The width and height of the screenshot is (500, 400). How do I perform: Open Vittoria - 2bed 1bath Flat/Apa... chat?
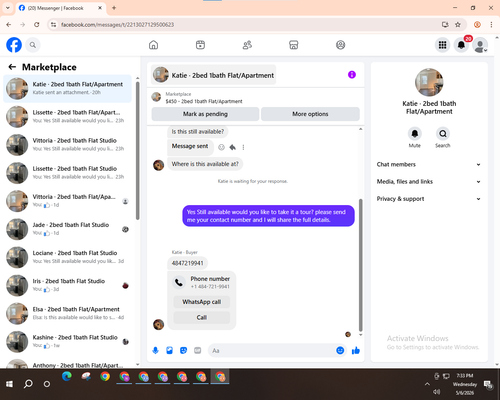[67, 201]
